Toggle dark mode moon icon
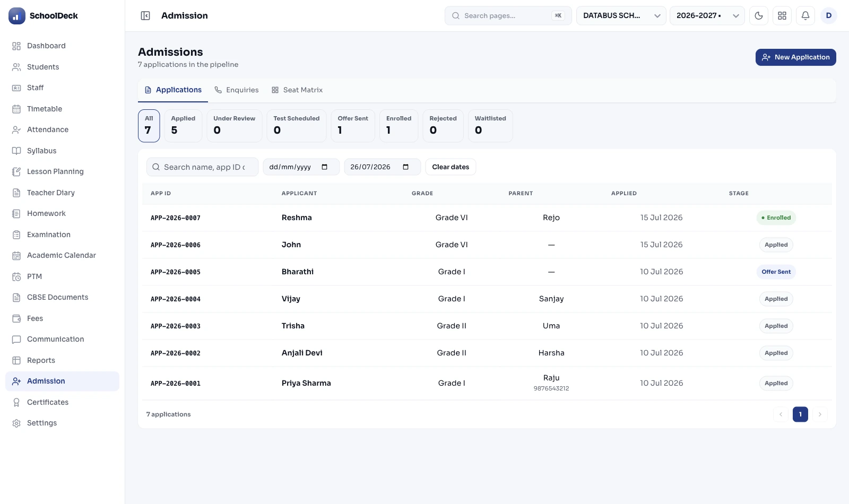The height and width of the screenshot is (504, 849). [x=759, y=16]
